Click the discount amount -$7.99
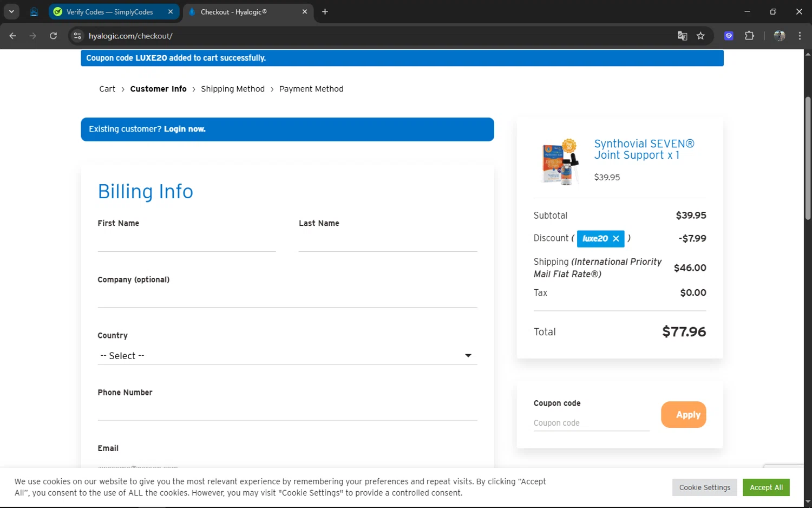 [x=692, y=238]
